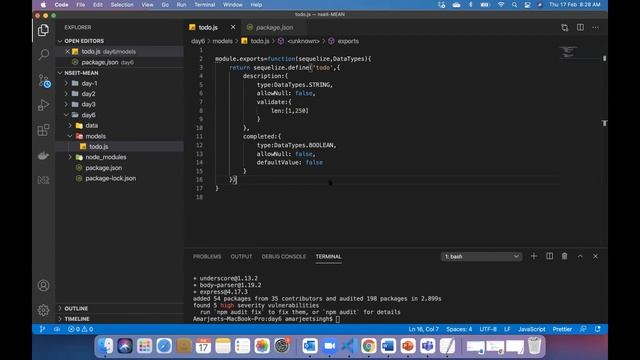The image size is (640, 360).
Task: Open Microsoft Teams from the Dock
Action: [427, 346]
